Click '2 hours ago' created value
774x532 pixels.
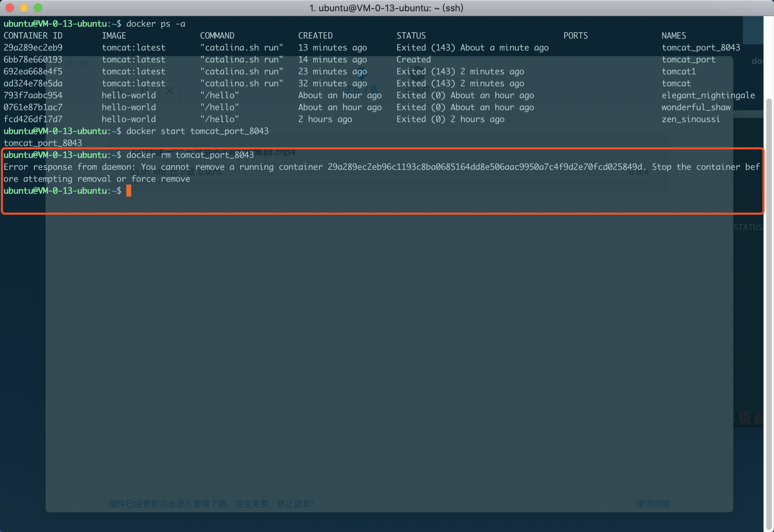(325, 119)
